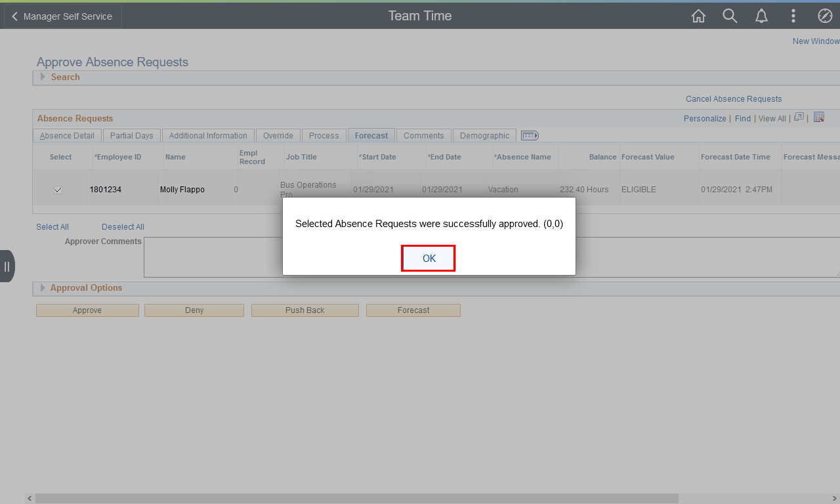Focus the Approver Comments text box

[x=492, y=257]
